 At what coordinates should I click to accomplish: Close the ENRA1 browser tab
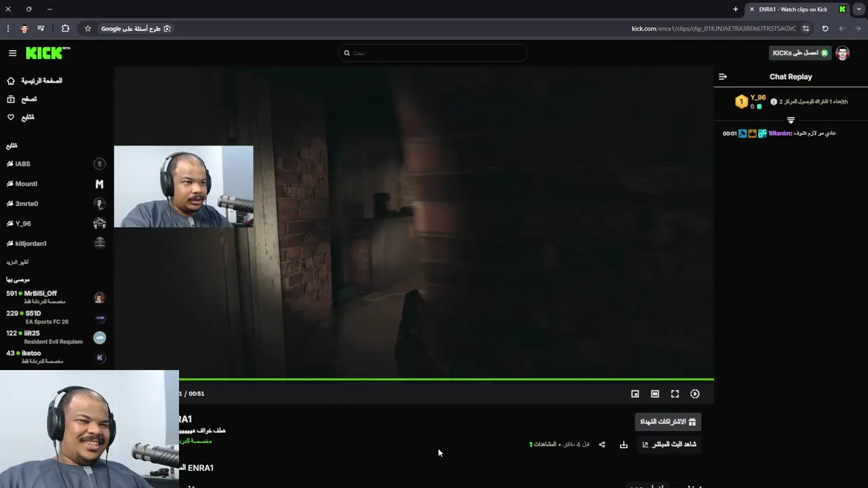click(751, 9)
